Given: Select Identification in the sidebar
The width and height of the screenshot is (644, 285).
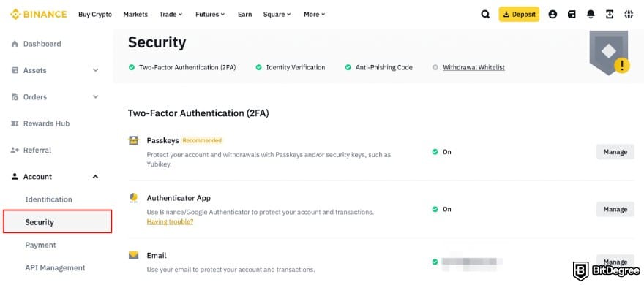Looking at the screenshot, I should click(48, 199).
